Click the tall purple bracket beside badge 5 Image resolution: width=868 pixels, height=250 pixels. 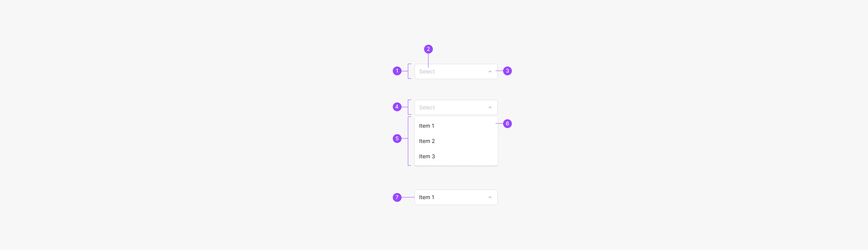[408, 141]
